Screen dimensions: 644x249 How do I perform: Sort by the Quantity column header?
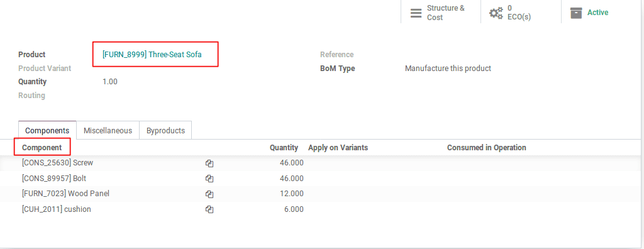284,148
